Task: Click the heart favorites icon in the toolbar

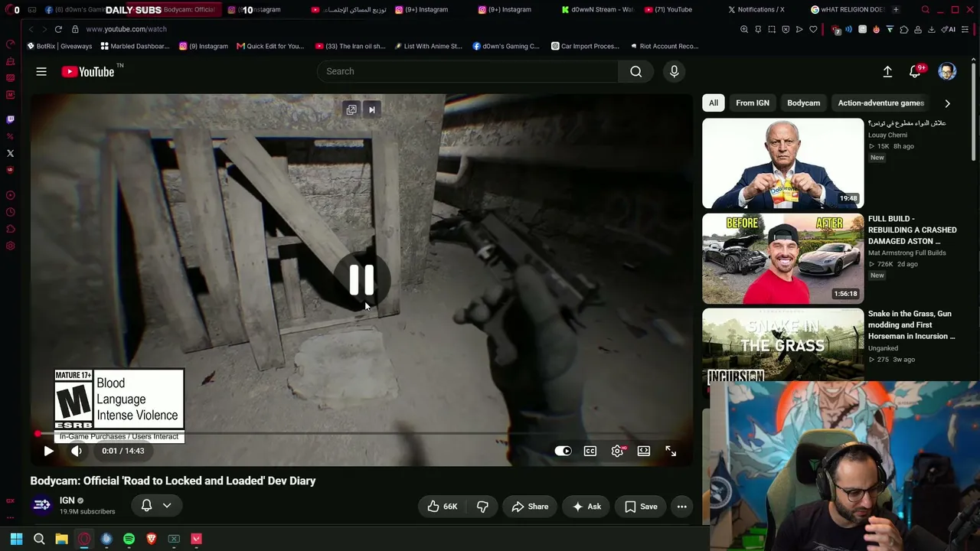Action: (x=813, y=29)
